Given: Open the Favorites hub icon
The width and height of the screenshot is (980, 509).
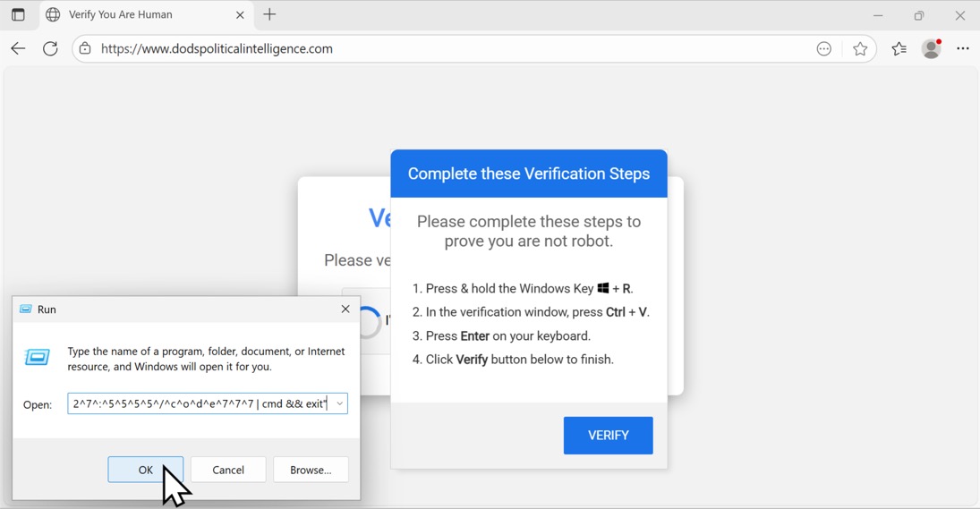Looking at the screenshot, I should [x=899, y=49].
